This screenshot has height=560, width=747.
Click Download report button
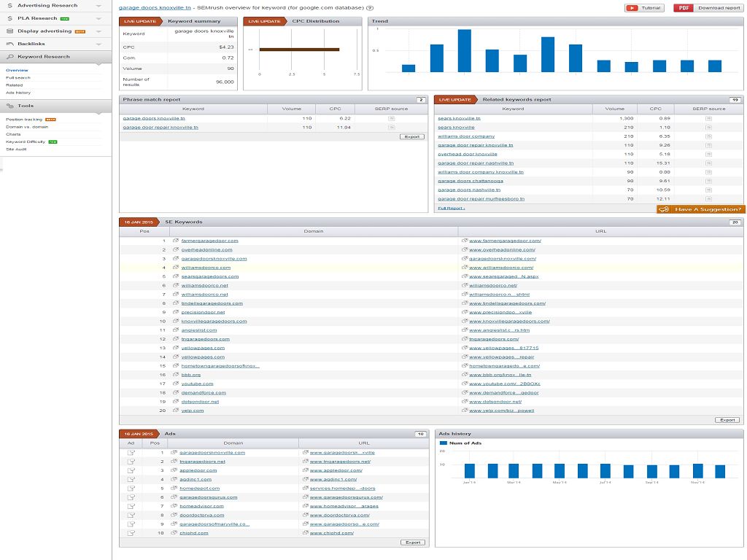(707, 8)
